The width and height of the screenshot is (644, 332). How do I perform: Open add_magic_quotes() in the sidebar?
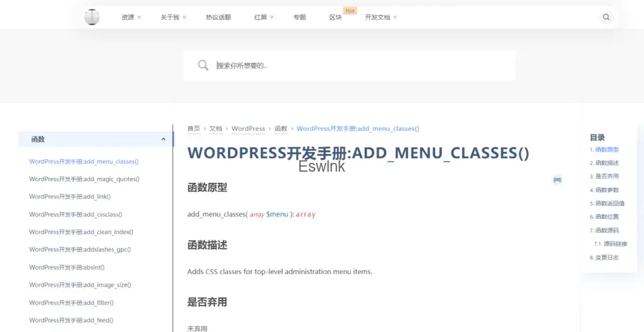[x=84, y=179]
